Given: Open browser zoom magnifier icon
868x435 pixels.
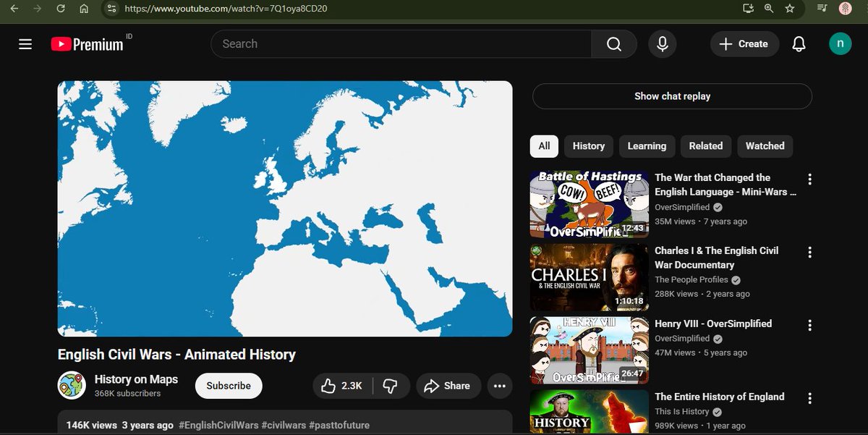Looking at the screenshot, I should [x=769, y=9].
